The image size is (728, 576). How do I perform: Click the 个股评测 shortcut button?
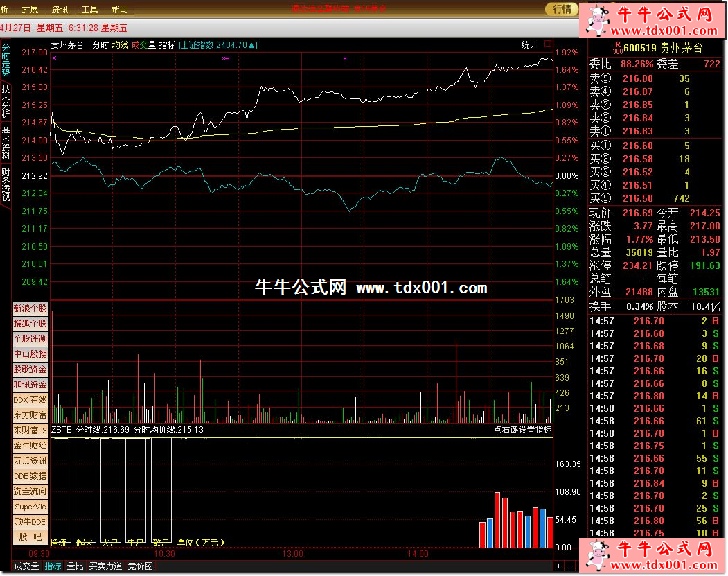(30, 339)
